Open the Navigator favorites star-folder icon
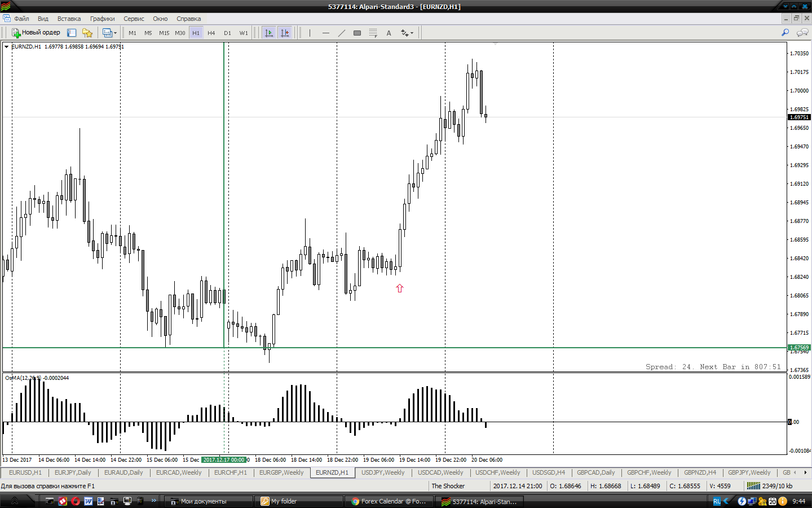 pyautogui.click(x=87, y=33)
